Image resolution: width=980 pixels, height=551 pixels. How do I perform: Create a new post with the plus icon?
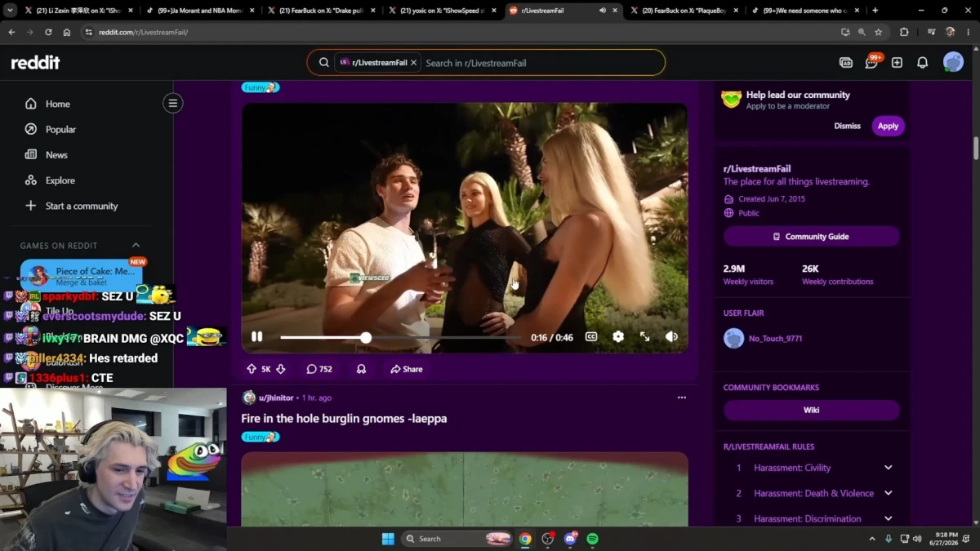coord(897,63)
